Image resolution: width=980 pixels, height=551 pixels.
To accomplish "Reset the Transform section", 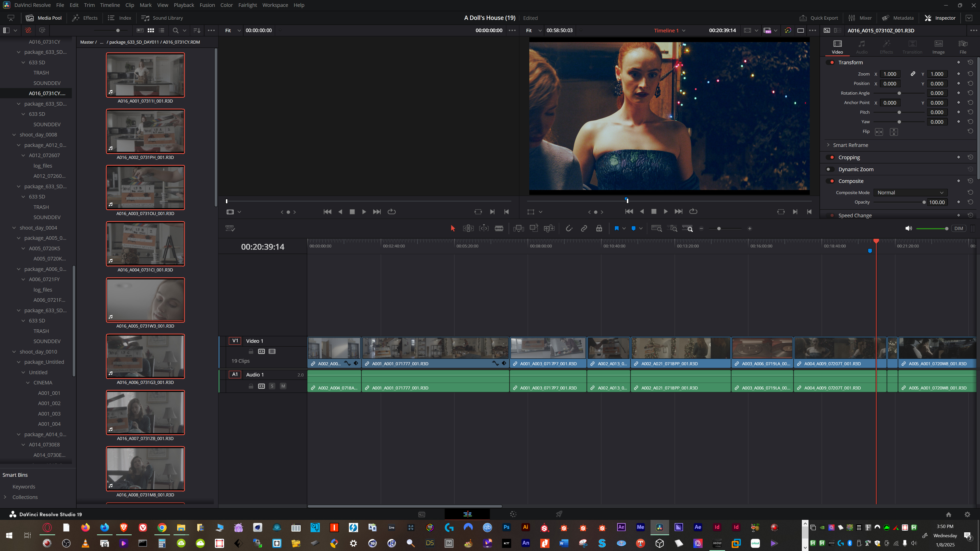I will click(x=970, y=62).
